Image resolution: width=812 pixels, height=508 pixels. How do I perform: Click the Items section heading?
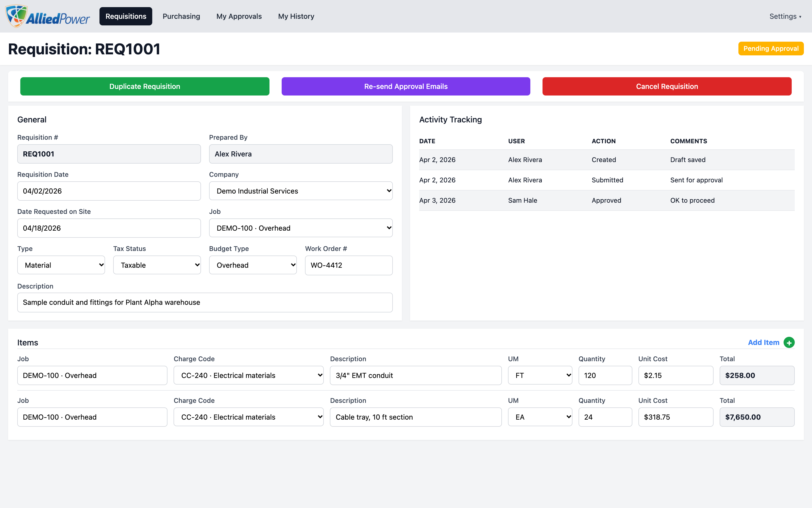(27, 342)
